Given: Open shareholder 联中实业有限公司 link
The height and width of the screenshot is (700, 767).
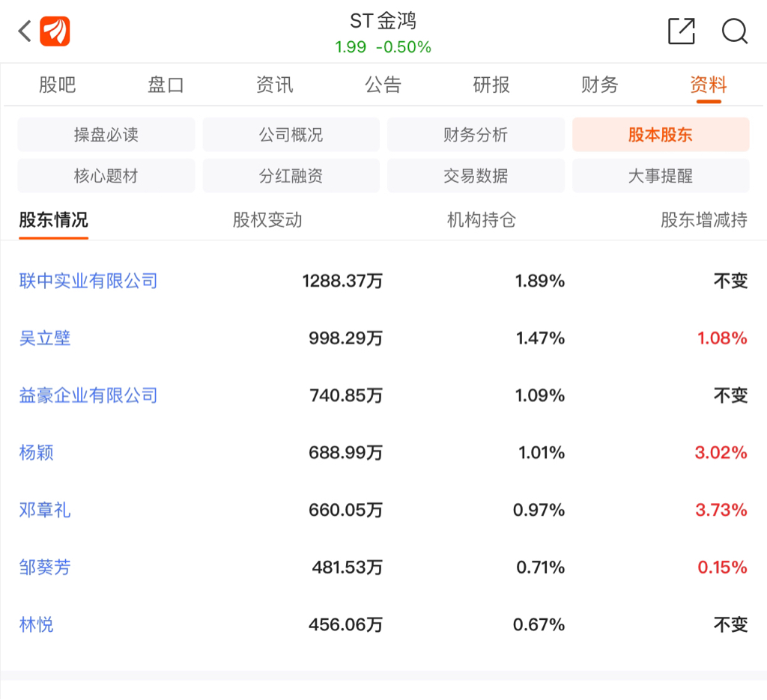Looking at the screenshot, I should point(88,281).
